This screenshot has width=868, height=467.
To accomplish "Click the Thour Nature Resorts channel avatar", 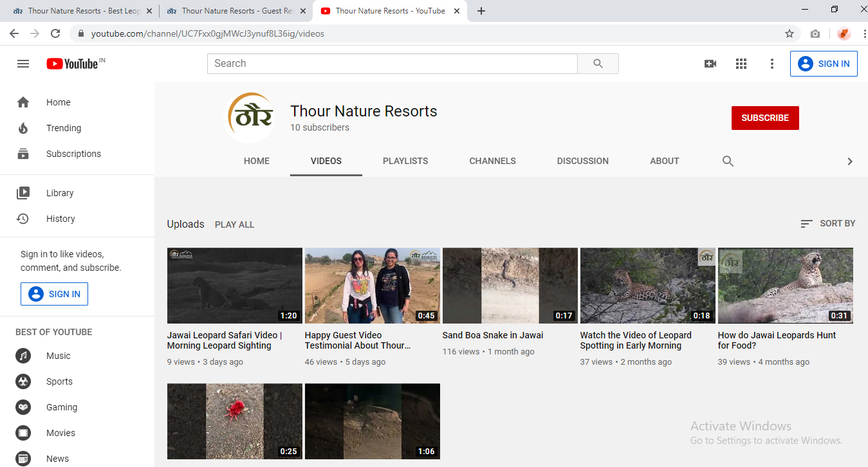I will 249,118.
